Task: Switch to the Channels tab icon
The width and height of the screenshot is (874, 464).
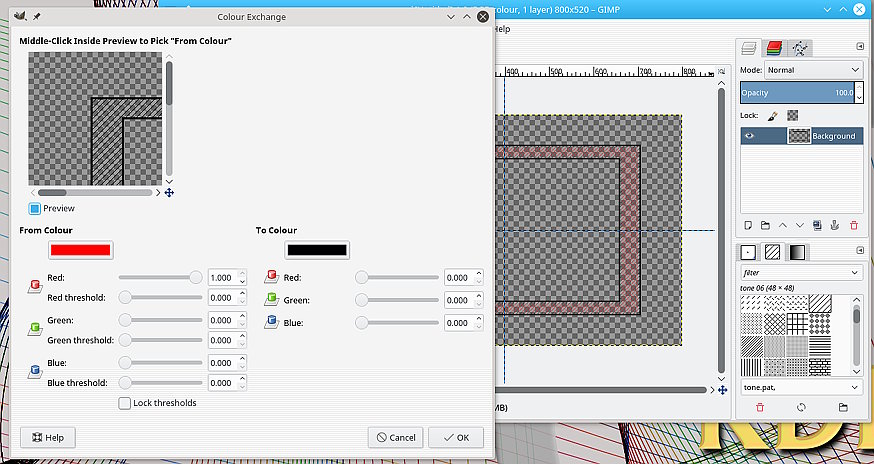Action: pos(774,48)
